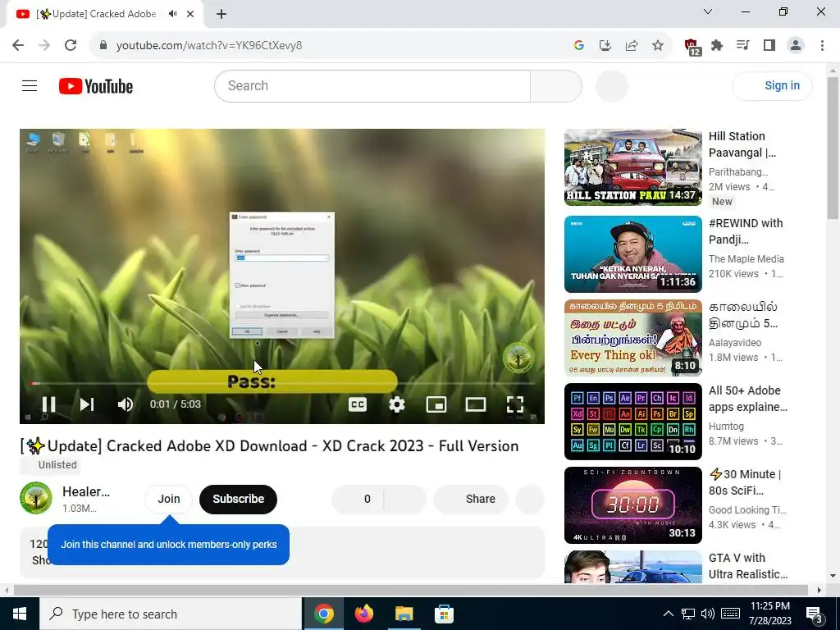The image size is (840, 630).
Task: Dislike the video
Action: [x=405, y=499]
